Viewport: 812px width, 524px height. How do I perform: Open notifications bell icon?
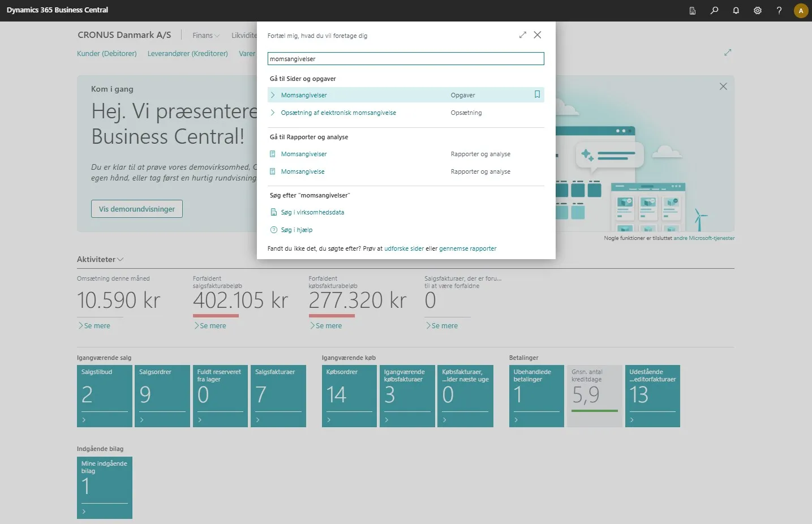coord(736,10)
